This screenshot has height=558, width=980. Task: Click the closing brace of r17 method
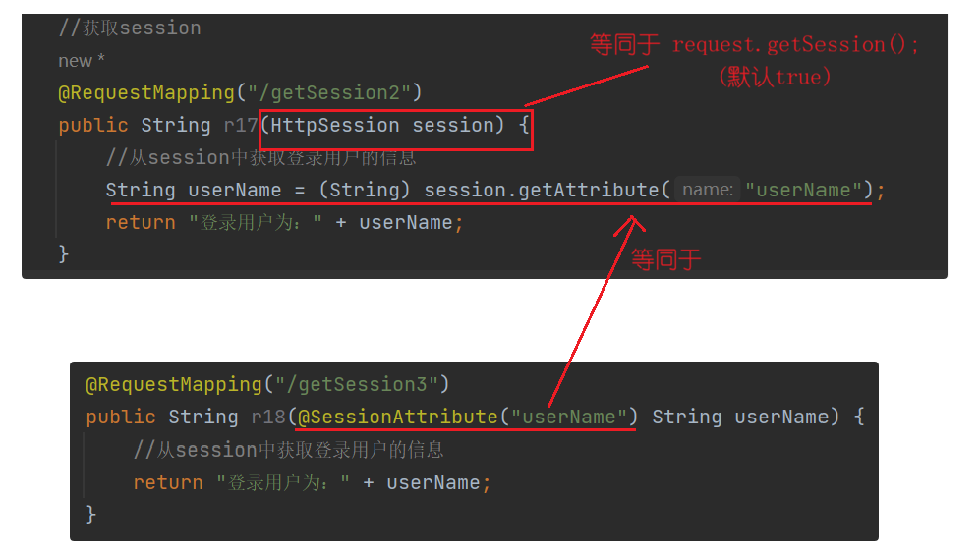pyautogui.click(x=63, y=254)
